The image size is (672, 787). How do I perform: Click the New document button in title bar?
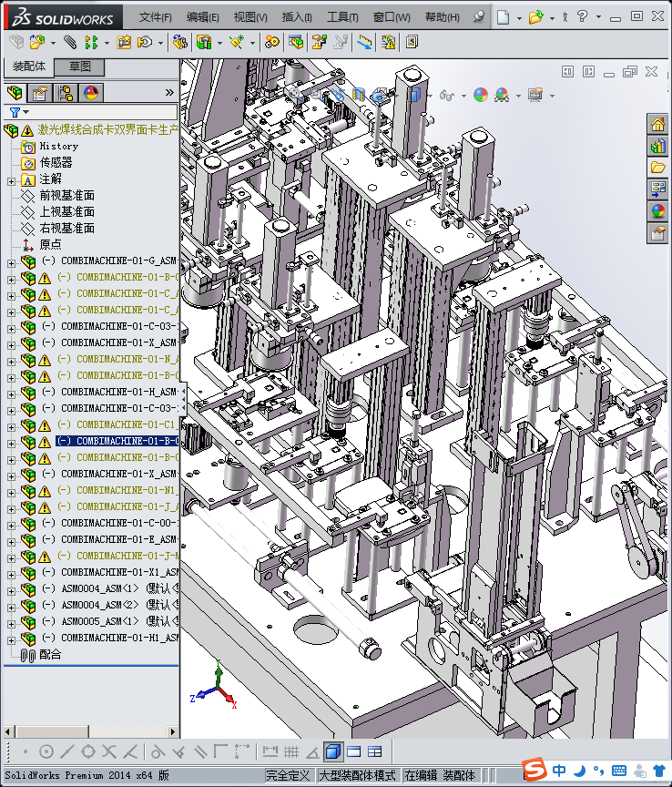[503, 17]
